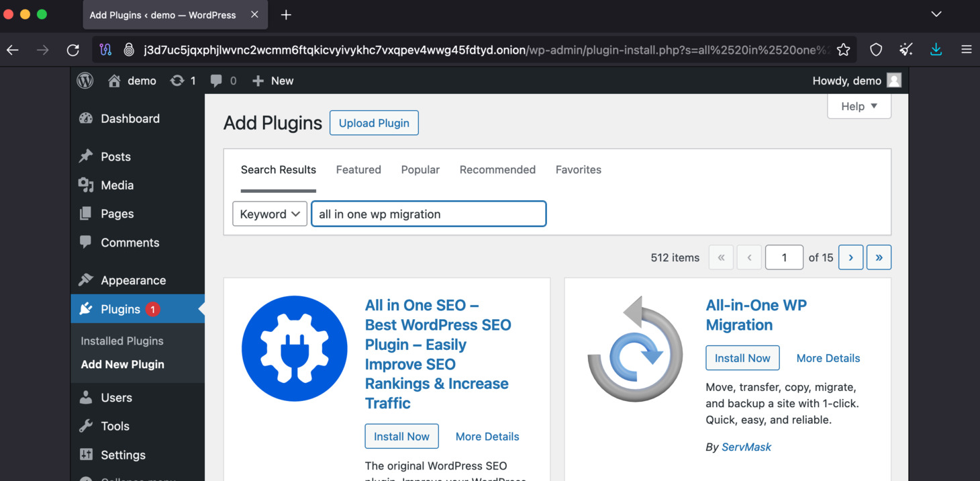Viewport: 980px width, 481px height.
Task: Open the All-in-One WP Migration title link
Action: (x=756, y=315)
